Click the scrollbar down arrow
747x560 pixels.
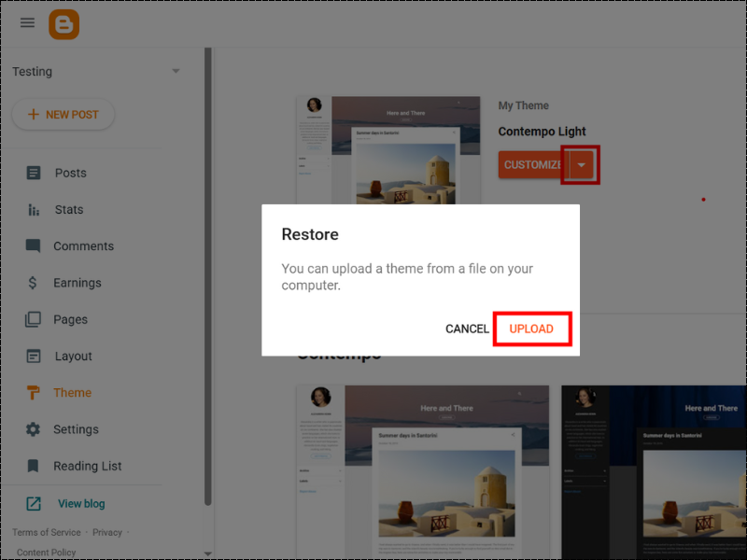coord(207,552)
